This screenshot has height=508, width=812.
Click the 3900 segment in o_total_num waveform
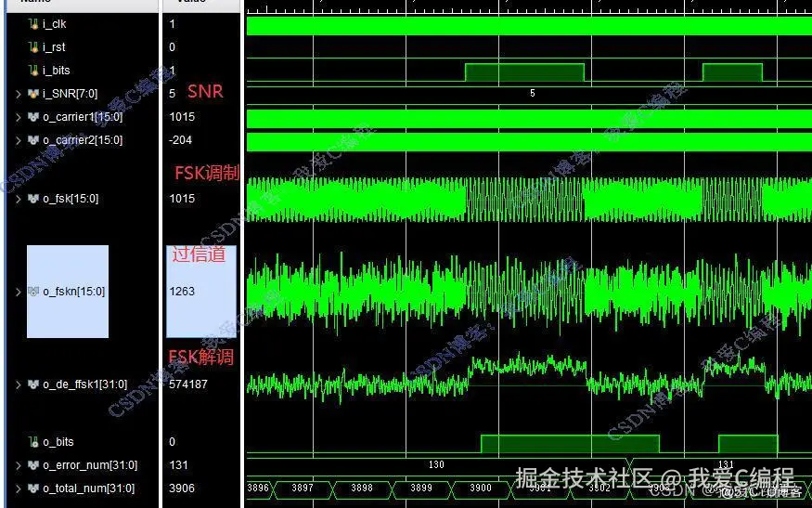tap(481, 488)
